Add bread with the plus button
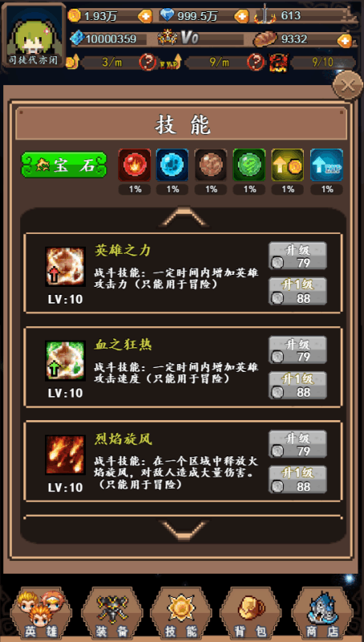Image resolution: width=364 pixels, height=642 pixels. (345, 40)
